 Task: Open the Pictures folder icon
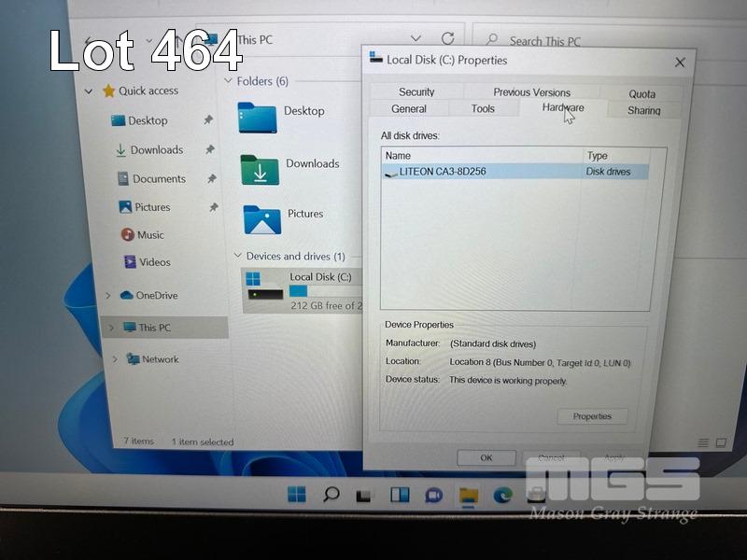click(x=261, y=219)
